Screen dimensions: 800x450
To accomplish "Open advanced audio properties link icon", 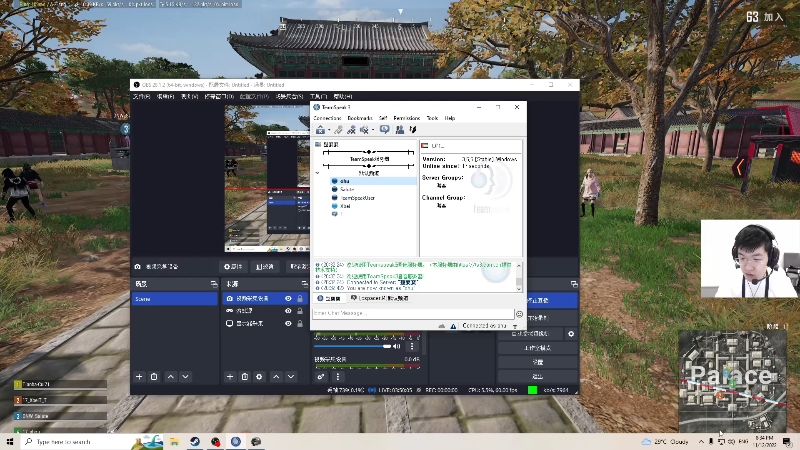I will click(320, 377).
